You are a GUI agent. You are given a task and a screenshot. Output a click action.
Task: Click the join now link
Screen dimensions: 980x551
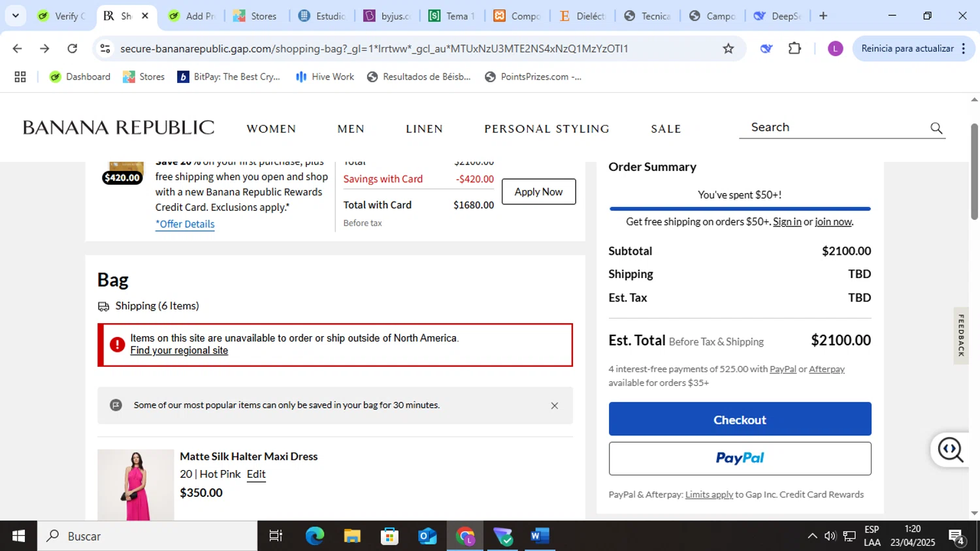coord(833,222)
